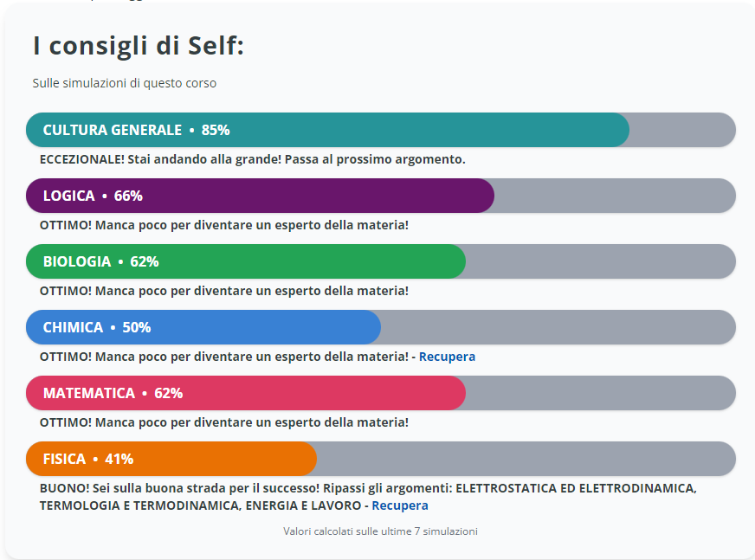Click the OTTIMO advice text under Logica
Screen dimensions: 755x560
tap(223, 225)
